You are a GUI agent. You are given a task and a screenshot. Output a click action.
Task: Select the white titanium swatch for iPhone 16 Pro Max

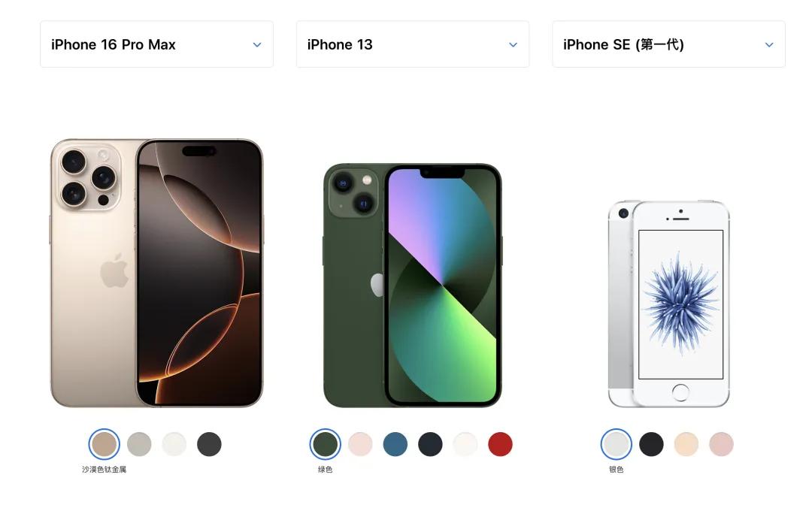click(174, 444)
